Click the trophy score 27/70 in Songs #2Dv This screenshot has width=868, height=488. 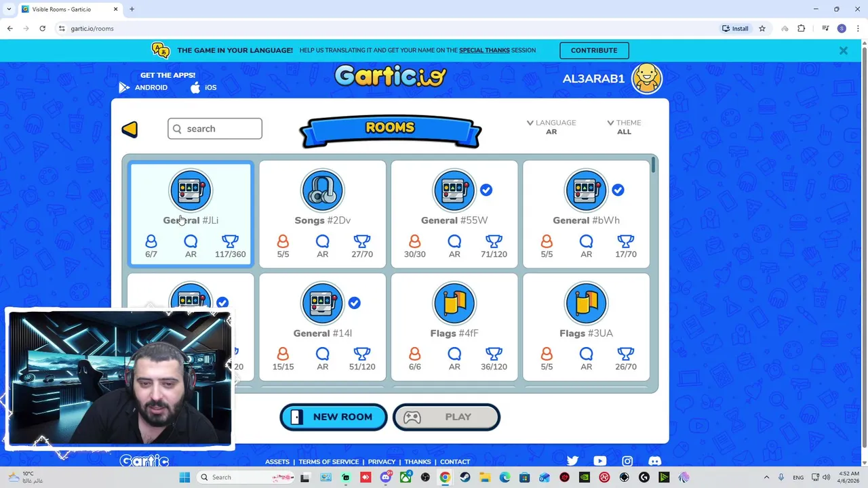coord(362,254)
